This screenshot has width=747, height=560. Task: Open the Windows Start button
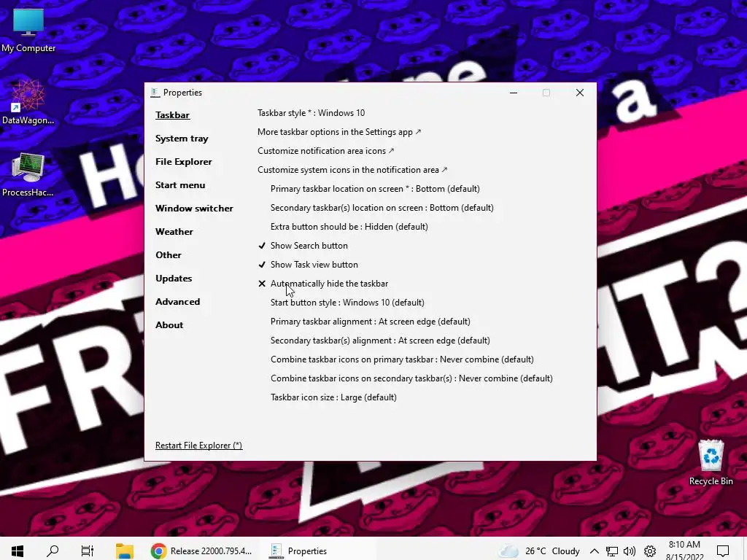click(x=18, y=551)
